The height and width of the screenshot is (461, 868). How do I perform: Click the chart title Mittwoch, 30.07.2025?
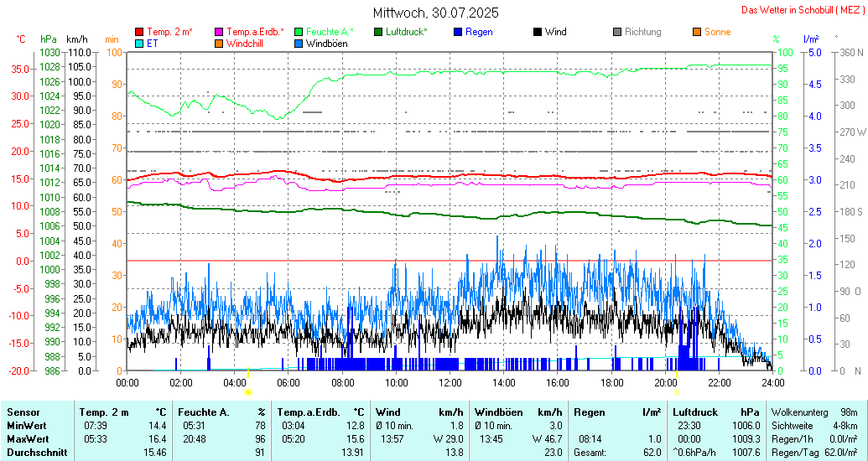(435, 13)
